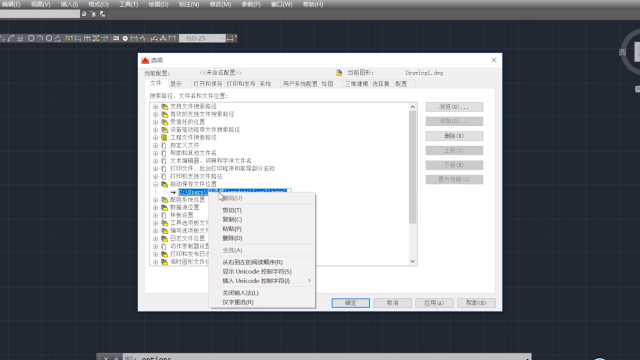Click the dimension update icon
Image resolution: width=640 pixels, height=360 pixels.
(172, 38)
